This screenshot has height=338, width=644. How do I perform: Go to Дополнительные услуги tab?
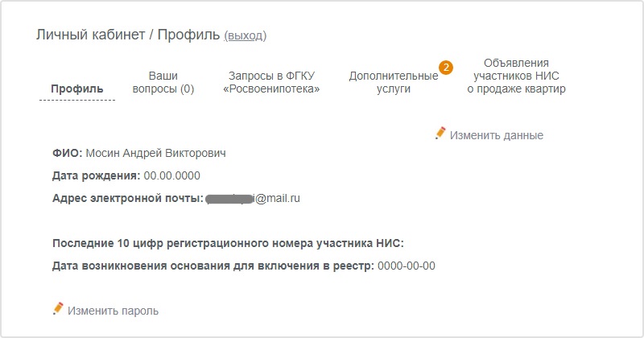click(394, 82)
